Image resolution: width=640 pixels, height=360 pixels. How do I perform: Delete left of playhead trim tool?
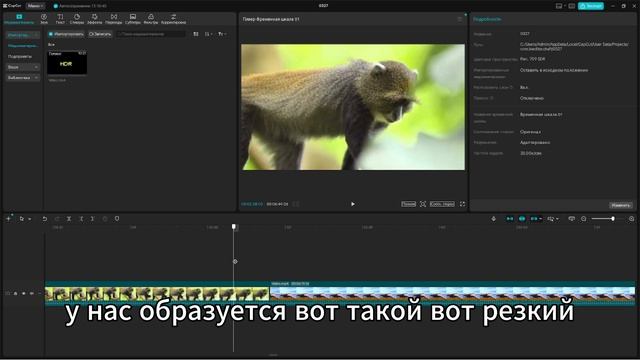pos(81,219)
